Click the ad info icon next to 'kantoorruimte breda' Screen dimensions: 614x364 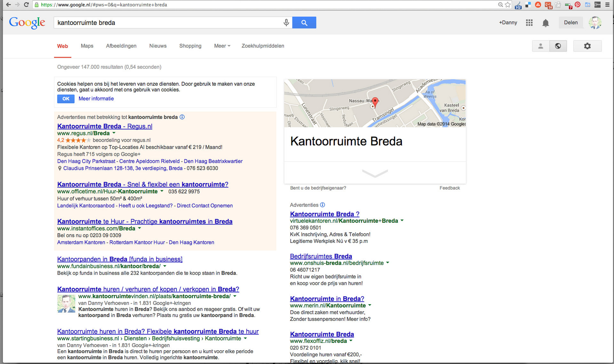(182, 117)
